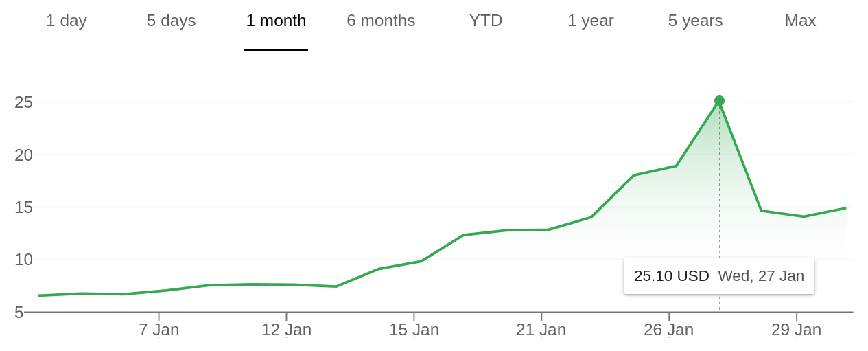Click the 1 month tab
The image size is (868, 351).
point(276,21)
